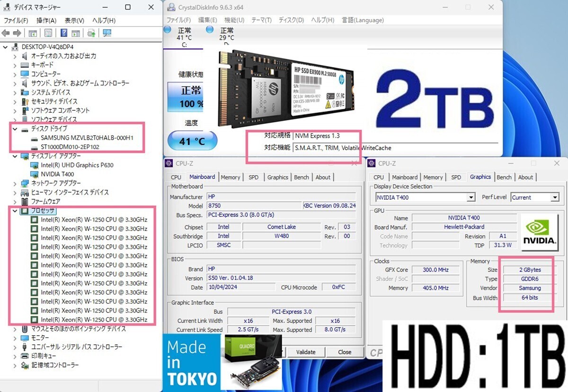This screenshot has height=392, width=568.
Task: Click the Back arrow in Device Manager toolbar
Action: click(x=6, y=33)
